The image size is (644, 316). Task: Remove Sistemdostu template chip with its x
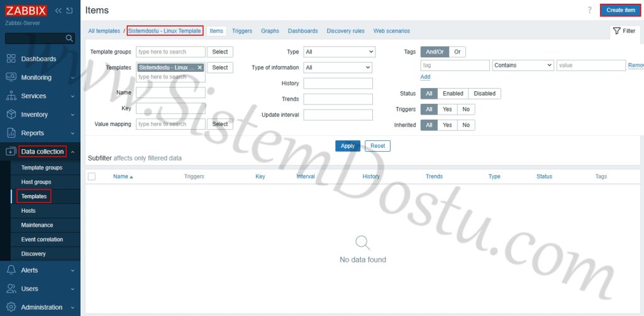[x=199, y=67]
